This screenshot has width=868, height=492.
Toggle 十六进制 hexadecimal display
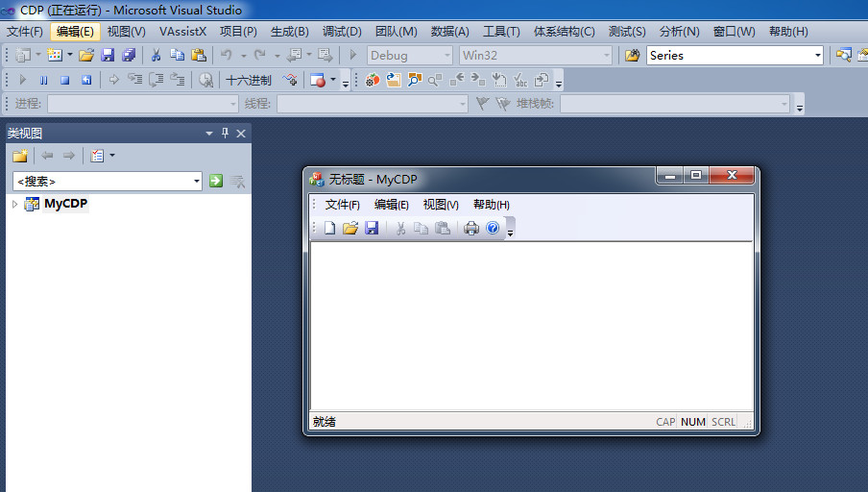coord(249,80)
